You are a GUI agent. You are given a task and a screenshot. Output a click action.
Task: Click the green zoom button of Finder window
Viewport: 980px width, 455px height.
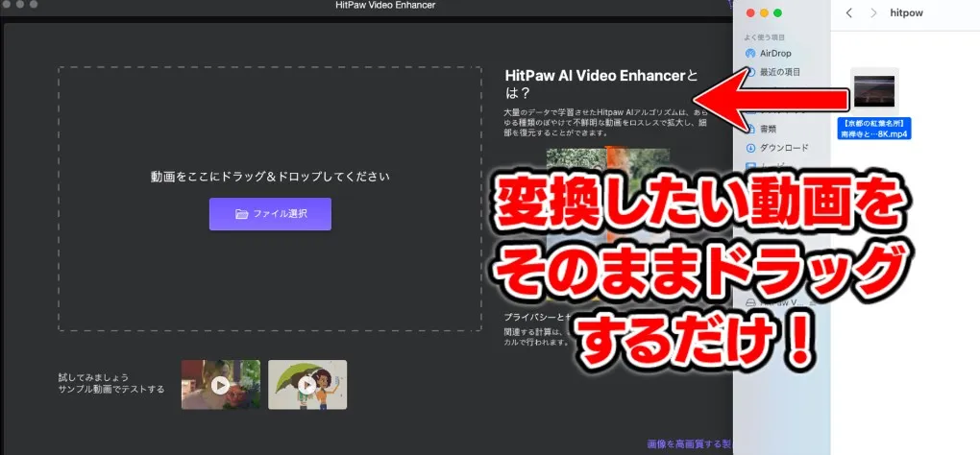(x=778, y=13)
